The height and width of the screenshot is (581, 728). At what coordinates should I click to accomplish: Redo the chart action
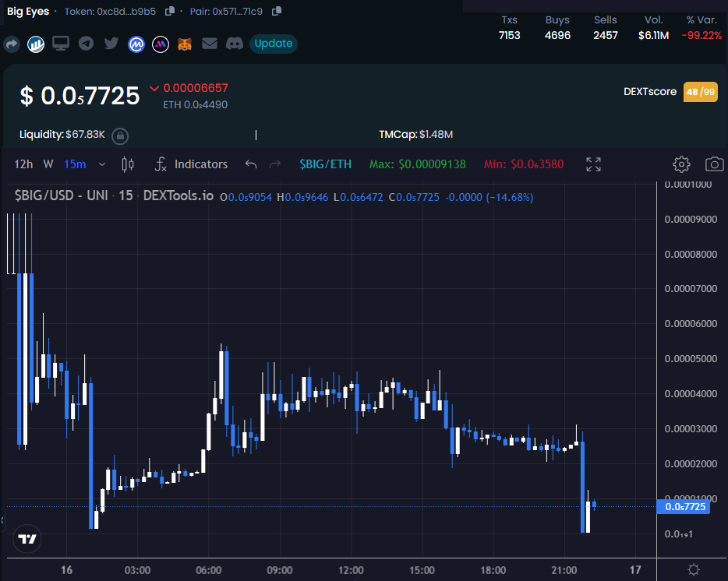[275, 164]
